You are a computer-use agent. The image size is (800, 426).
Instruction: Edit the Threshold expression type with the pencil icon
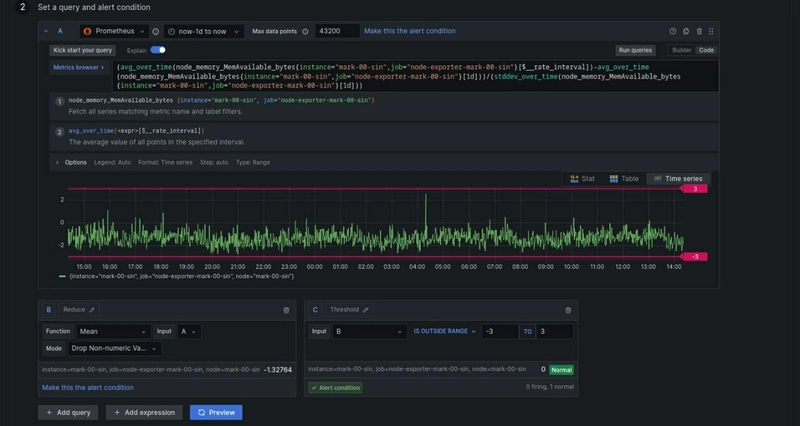click(365, 311)
